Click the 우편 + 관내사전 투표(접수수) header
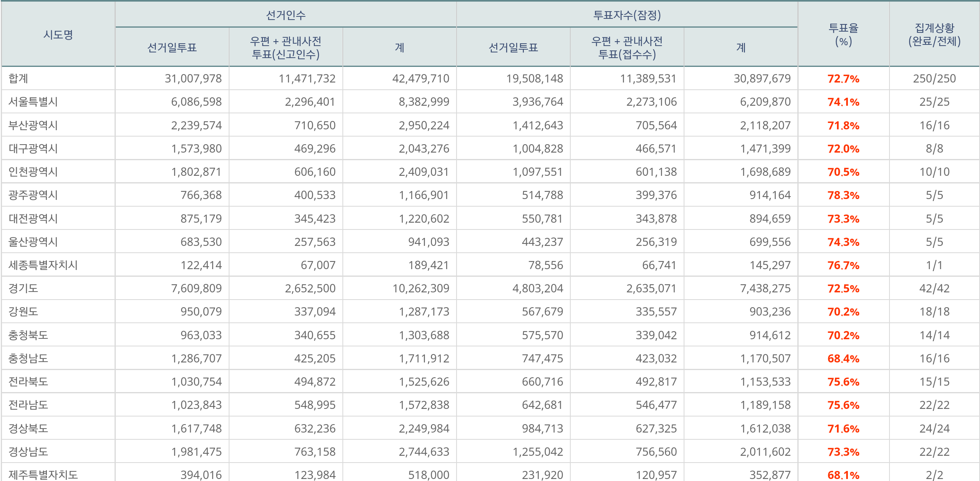The width and height of the screenshot is (980, 481). click(627, 48)
